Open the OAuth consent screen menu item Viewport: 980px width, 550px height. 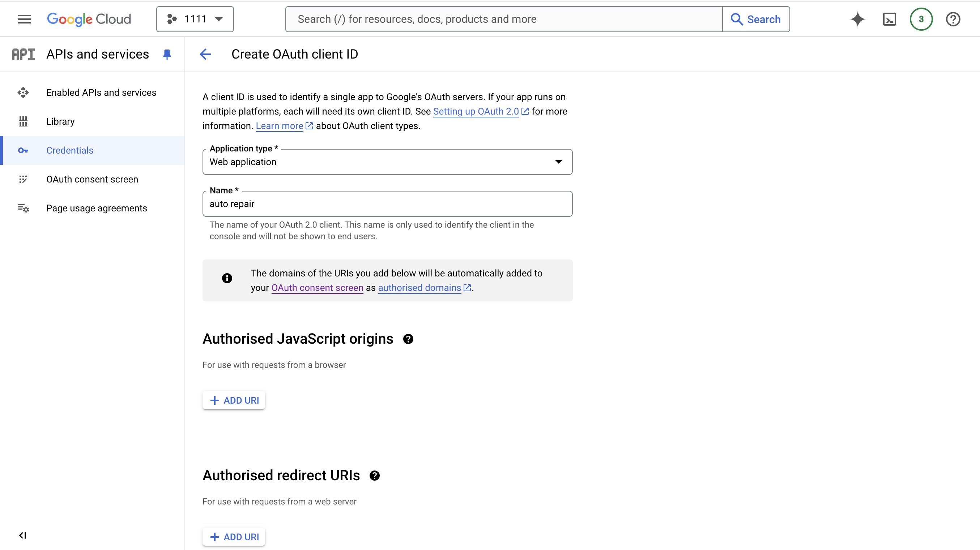click(x=93, y=179)
